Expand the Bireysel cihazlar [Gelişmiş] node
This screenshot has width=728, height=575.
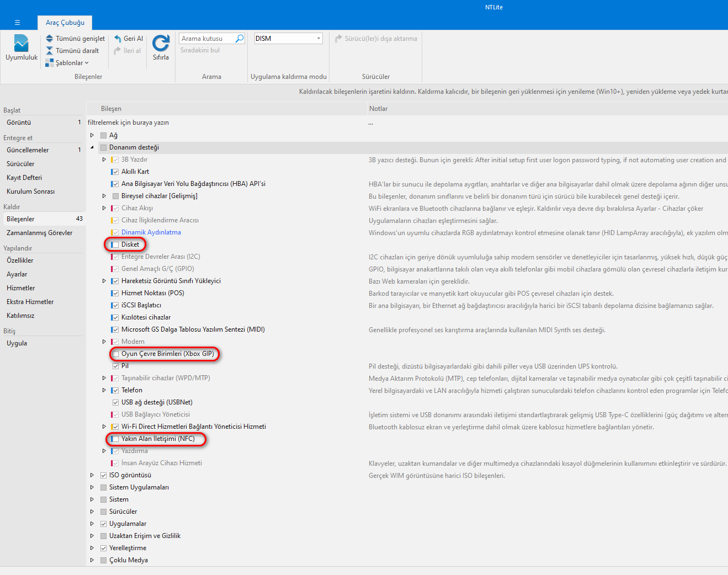104,196
